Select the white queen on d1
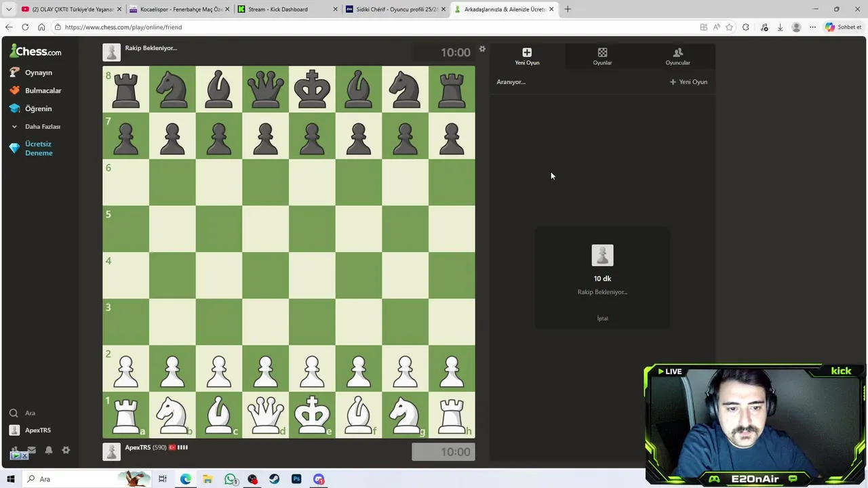This screenshot has height=488, width=868. click(265, 415)
